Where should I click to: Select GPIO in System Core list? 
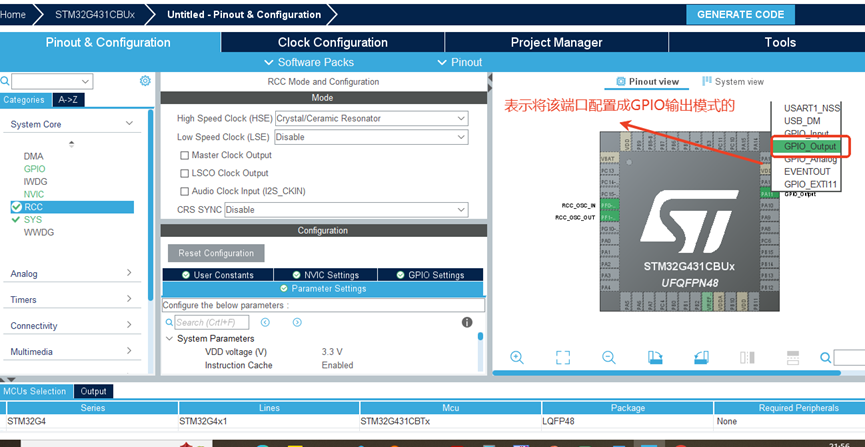point(34,169)
